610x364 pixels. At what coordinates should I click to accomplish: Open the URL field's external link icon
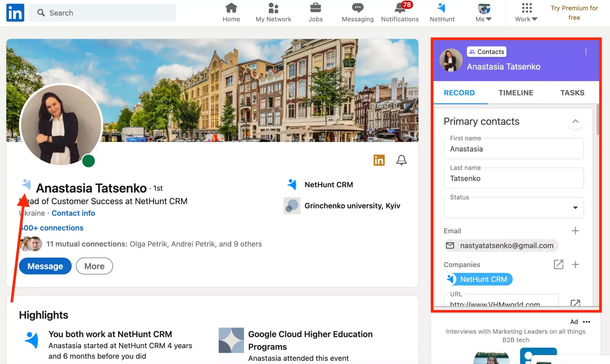(x=575, y=303)
